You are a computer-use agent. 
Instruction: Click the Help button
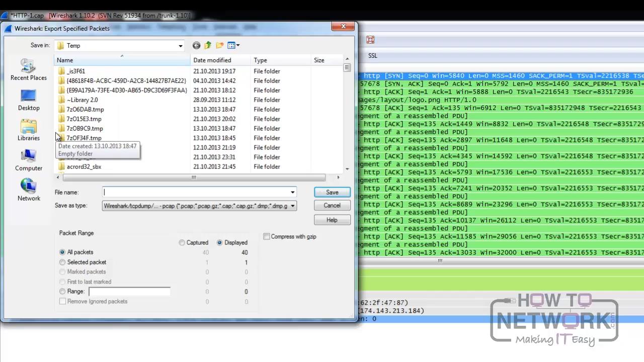coord(332,220)
